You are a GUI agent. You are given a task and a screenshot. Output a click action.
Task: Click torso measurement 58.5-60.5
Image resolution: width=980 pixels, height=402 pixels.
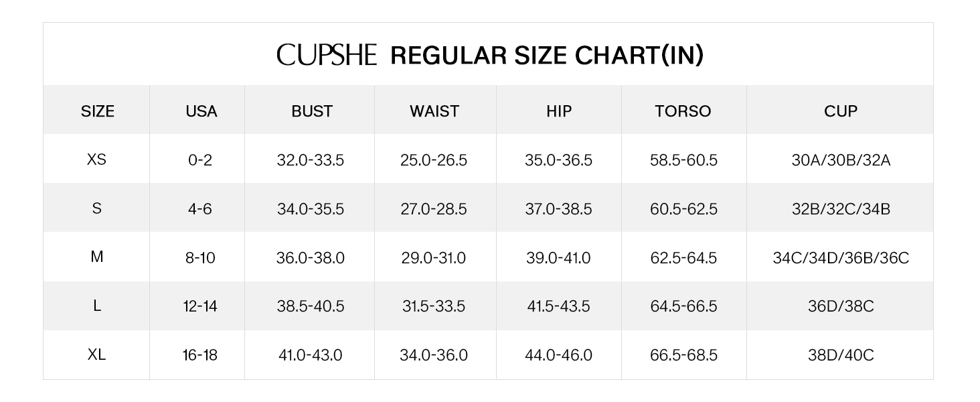coord(683,161)
